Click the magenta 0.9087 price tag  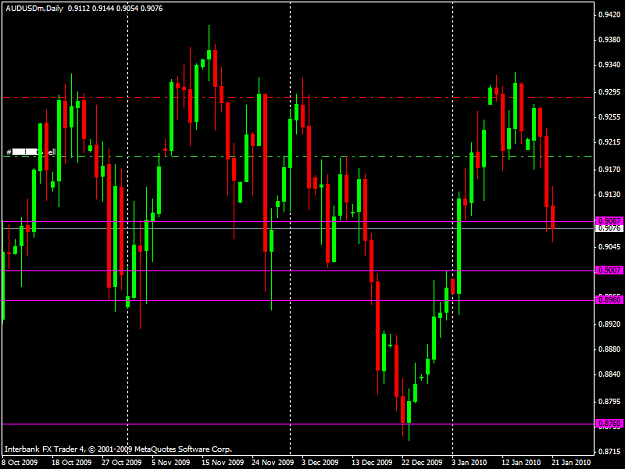tap(609, 221)
